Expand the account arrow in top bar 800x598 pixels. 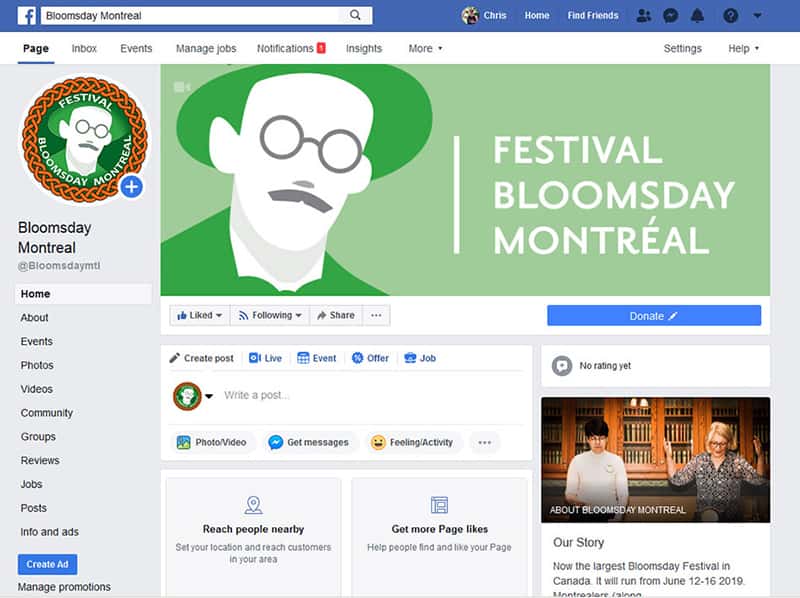[x=757, y=16]
